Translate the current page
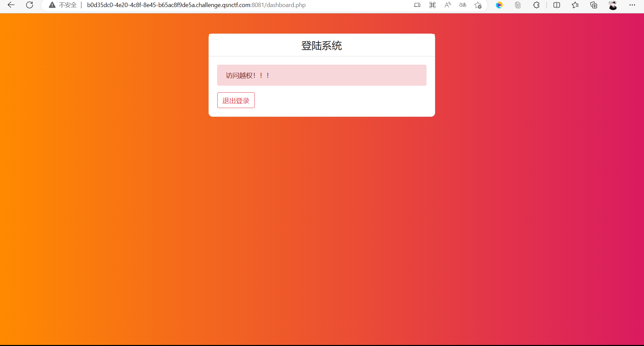Image resolution: width=644 pixels, height=346 pixels. point(463,5)
